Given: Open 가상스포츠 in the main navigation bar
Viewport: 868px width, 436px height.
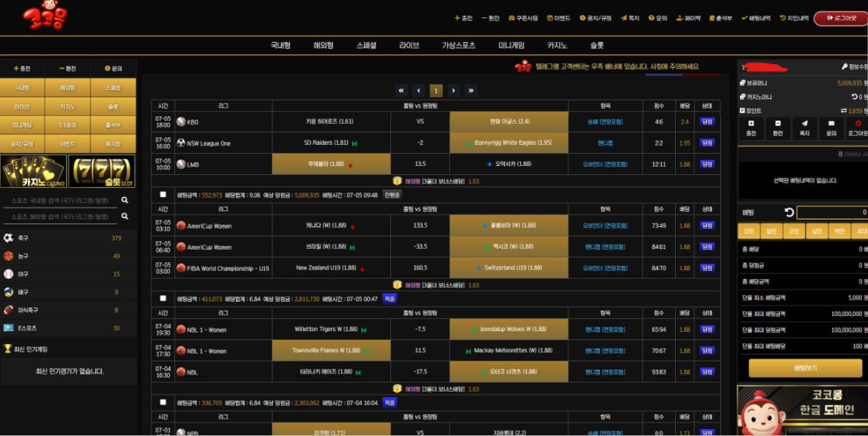Looking at the screenshot, I should (458, 45).
